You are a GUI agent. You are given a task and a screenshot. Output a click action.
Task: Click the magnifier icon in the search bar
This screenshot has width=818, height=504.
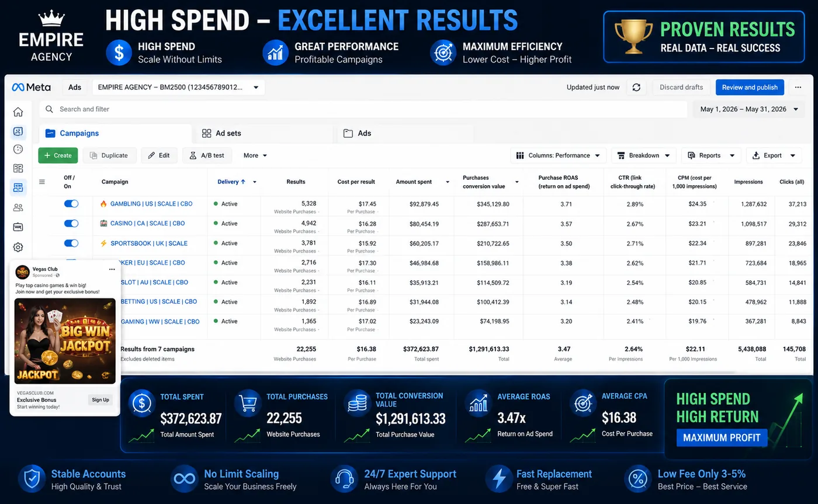[x=50, y=109]
